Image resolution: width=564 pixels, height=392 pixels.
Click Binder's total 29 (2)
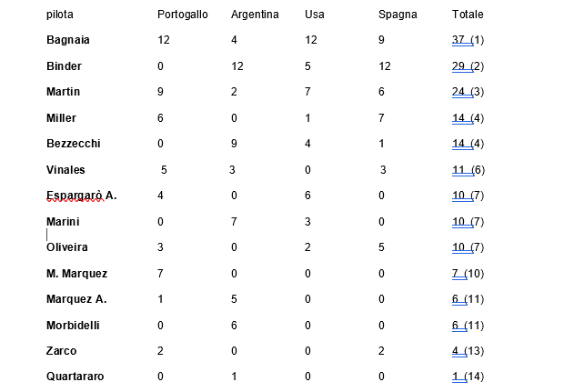(468, 66)
